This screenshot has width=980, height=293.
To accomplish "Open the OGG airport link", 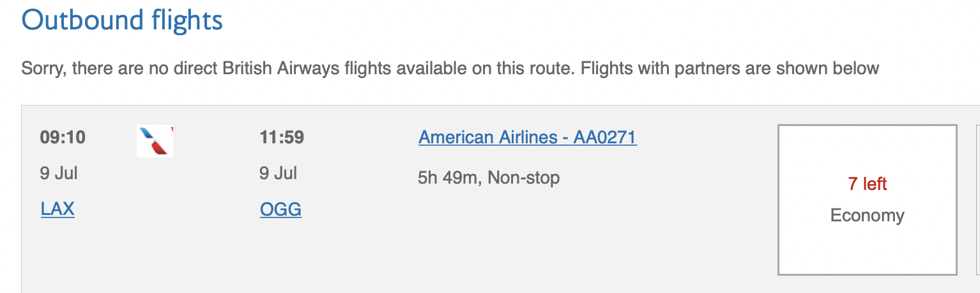I will pyautogui.click(x=280, y=209).
